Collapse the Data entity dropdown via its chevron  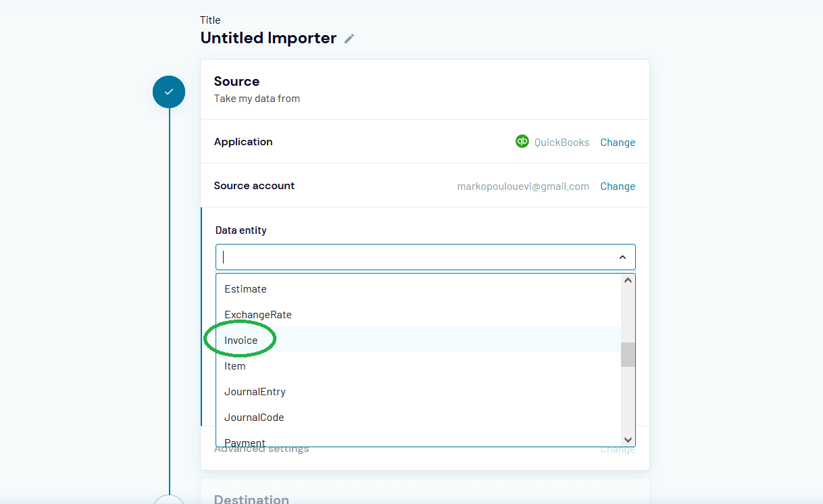622,257
